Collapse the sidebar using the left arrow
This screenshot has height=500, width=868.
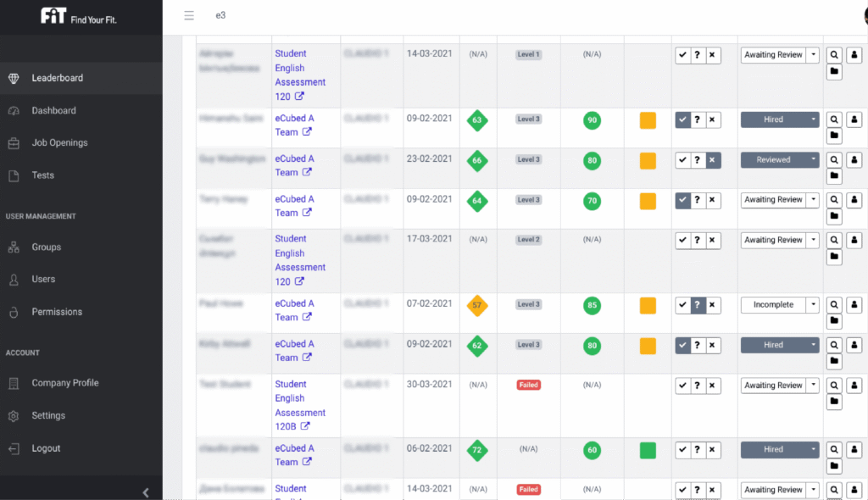tap(145, 492)
